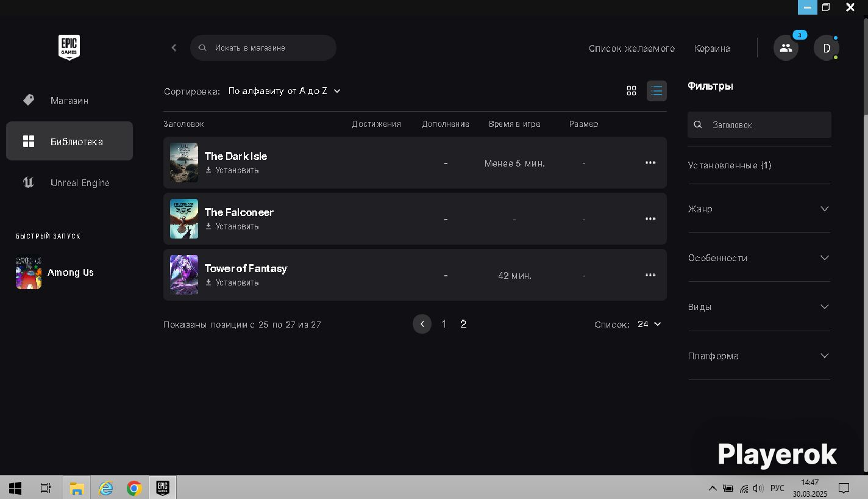Viewport: 868px width, 499px height.
Task: Expand the Особенности filter
Action: pos(759,257)
